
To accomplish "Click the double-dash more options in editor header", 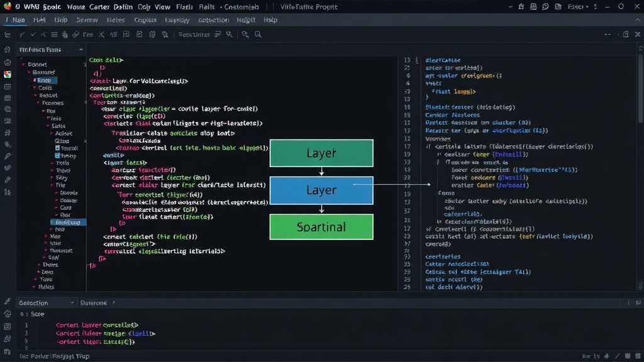I will point(608,35).
